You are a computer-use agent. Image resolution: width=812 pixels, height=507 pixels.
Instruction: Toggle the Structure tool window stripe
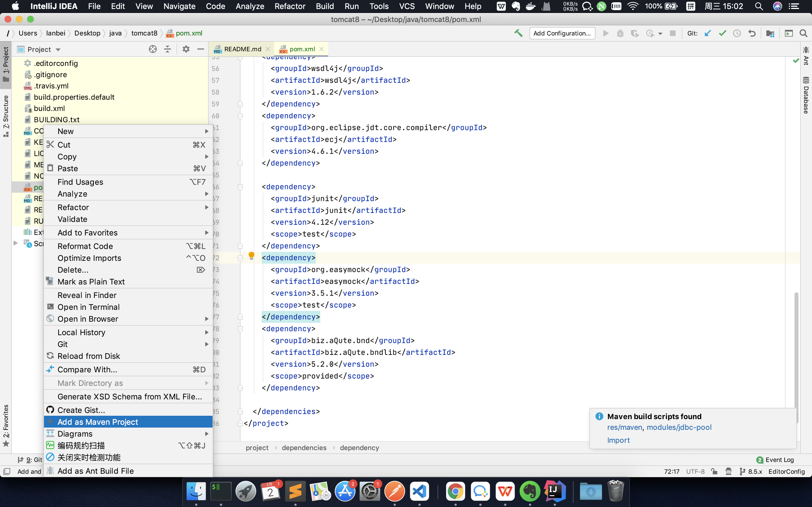click(x=6, y=116)
